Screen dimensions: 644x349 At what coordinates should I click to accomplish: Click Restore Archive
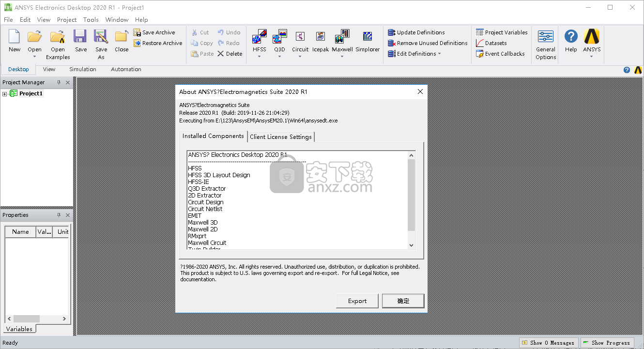(158, 43)
